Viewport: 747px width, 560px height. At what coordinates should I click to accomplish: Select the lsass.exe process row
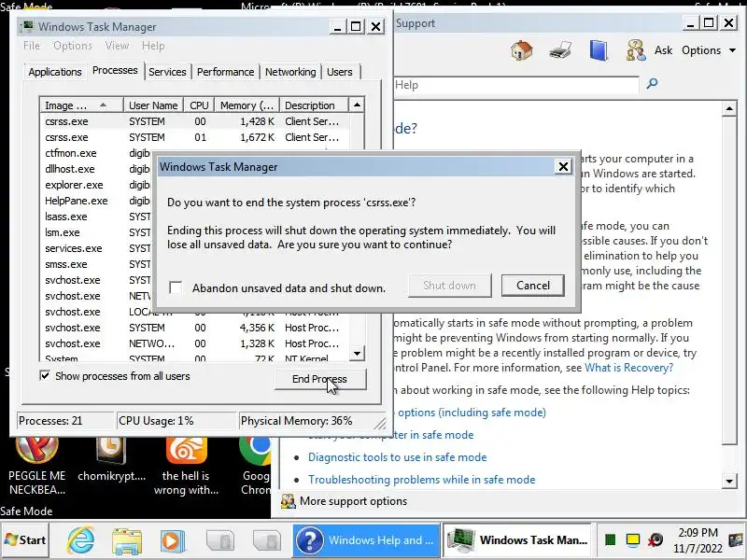[x=97, y=217]
